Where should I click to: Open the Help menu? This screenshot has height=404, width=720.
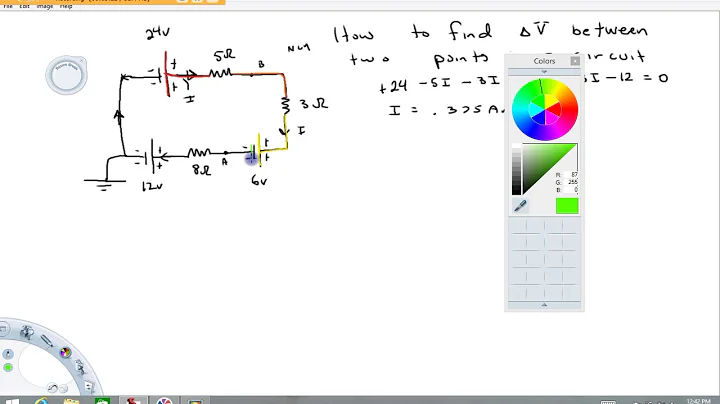point(66,6)
